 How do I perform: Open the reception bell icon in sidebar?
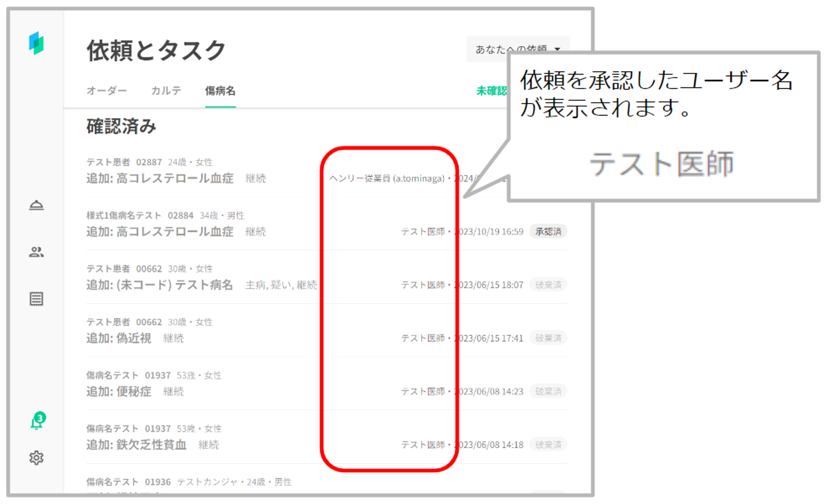(x=36, y=205)
